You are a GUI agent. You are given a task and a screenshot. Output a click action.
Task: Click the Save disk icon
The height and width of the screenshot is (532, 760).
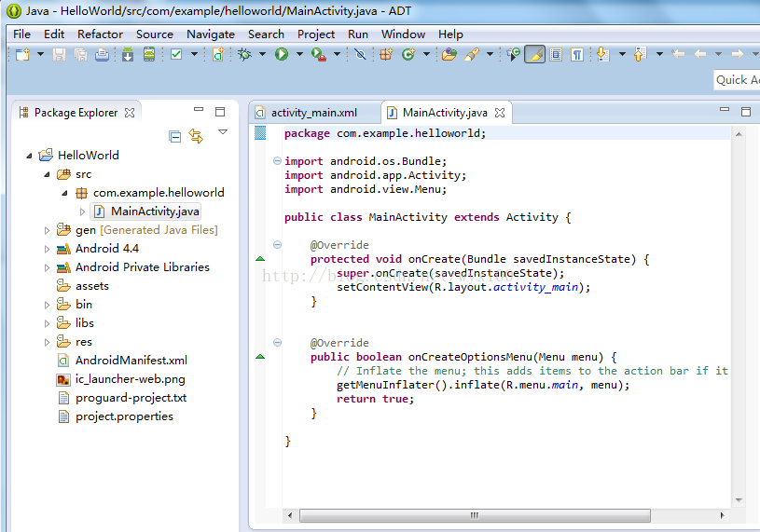click(59, 54)
